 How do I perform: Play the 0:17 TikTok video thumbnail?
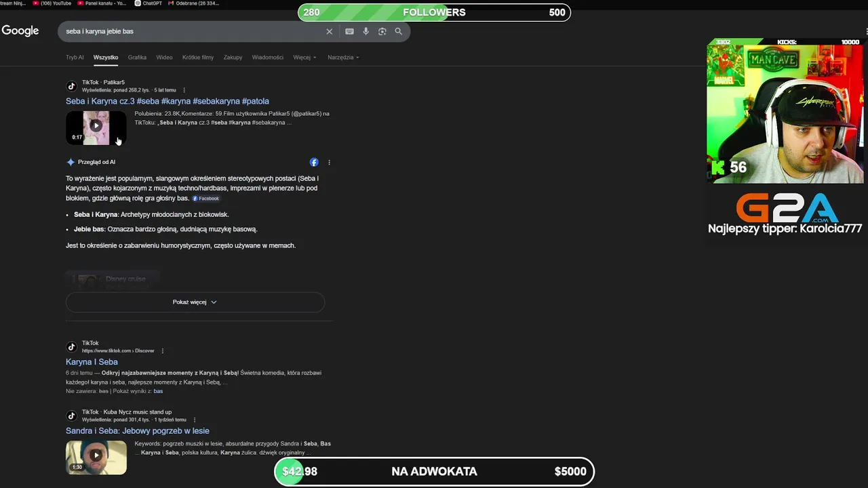tap(96, 127)
